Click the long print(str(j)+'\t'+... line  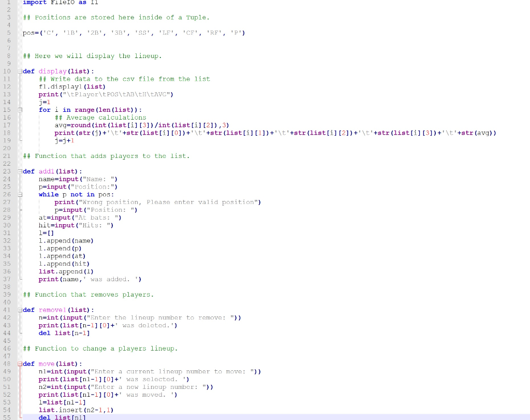pos(275,133)
